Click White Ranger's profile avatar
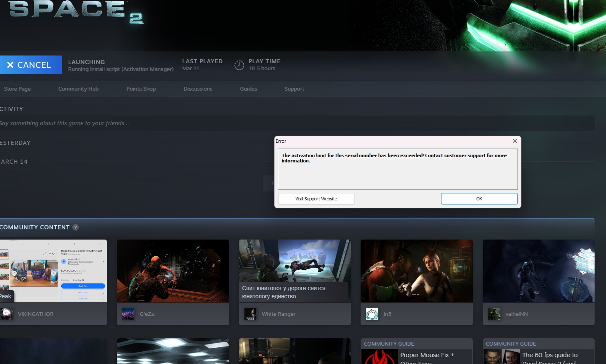This screenshot has height=364, width=606. (x=250, y=314)
